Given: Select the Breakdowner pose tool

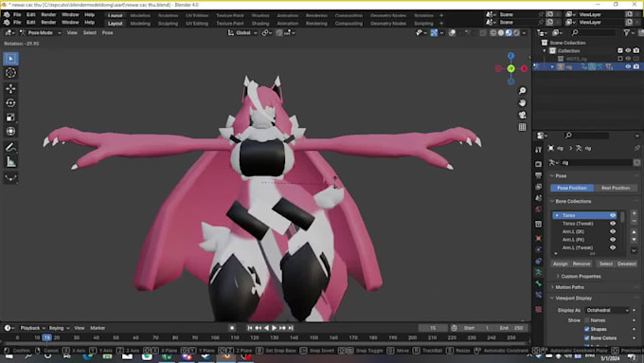Looking at the screenshot, I should pos(10,177).
